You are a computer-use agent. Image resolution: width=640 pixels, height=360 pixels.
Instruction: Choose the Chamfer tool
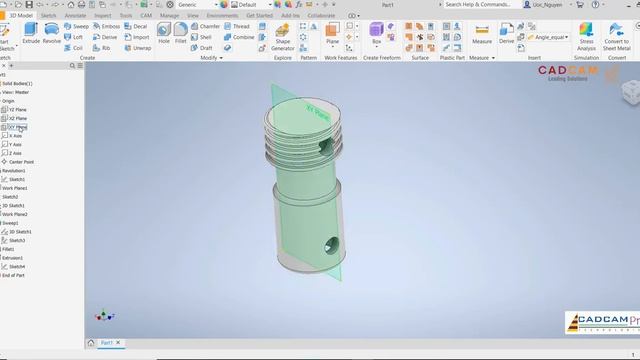pos(205,26)
